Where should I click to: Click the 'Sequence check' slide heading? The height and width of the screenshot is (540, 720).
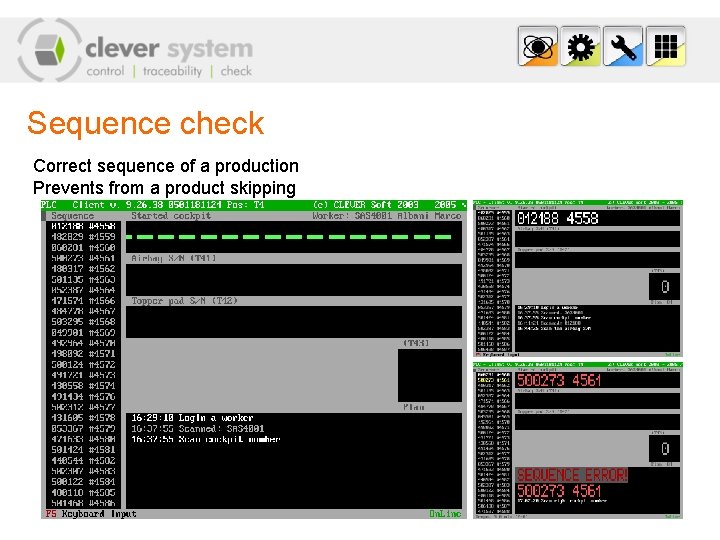(x=146, y=124)
